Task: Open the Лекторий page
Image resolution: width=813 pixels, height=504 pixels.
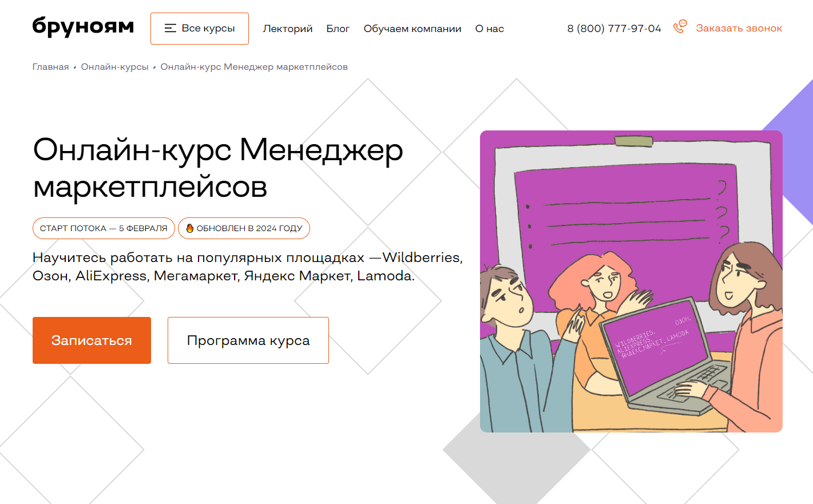Action: coord(288,29)
